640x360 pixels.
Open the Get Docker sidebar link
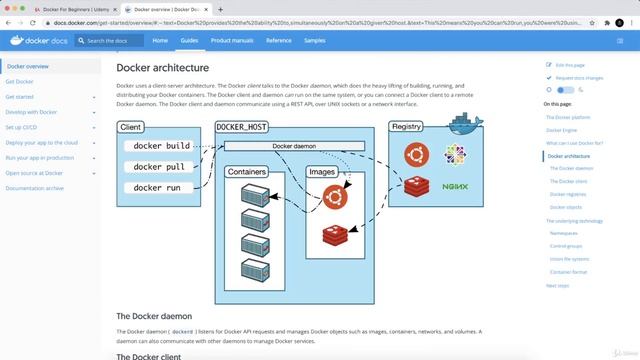tap(19, 82)
